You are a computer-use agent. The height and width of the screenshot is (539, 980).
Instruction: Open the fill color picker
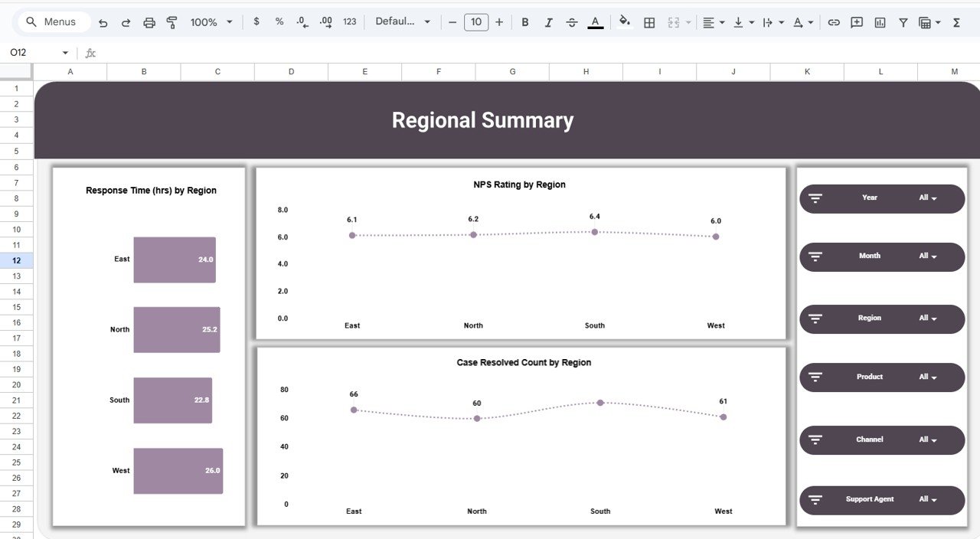625,21
